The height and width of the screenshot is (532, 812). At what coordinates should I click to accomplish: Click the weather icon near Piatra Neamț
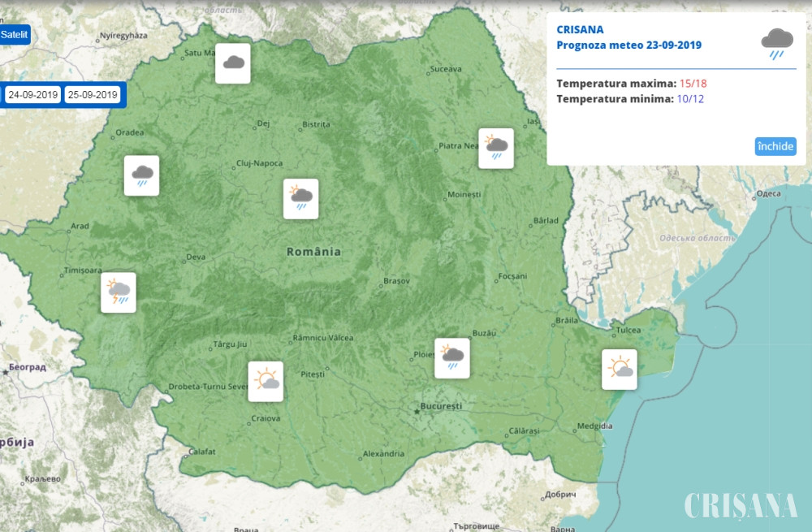[x=495, y=149]
